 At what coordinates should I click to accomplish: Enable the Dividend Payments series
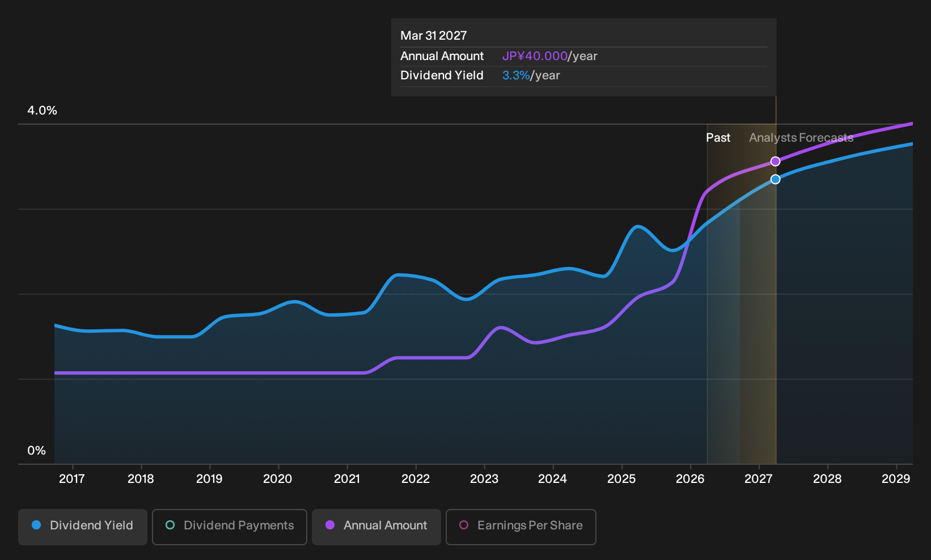coord(230,527)
